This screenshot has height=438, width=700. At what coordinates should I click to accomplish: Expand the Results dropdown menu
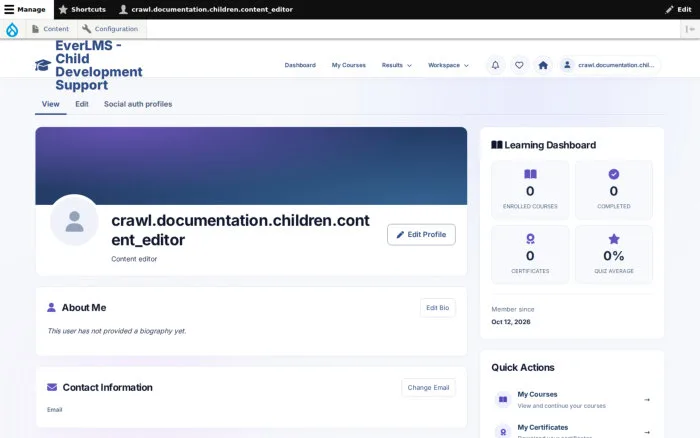tap(396, 65)
